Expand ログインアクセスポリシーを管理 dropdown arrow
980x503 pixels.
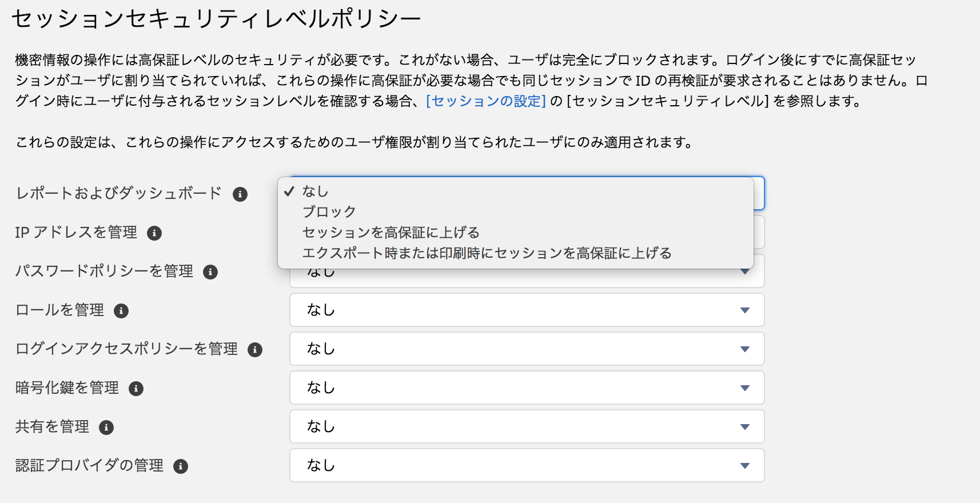coord(744,349)
